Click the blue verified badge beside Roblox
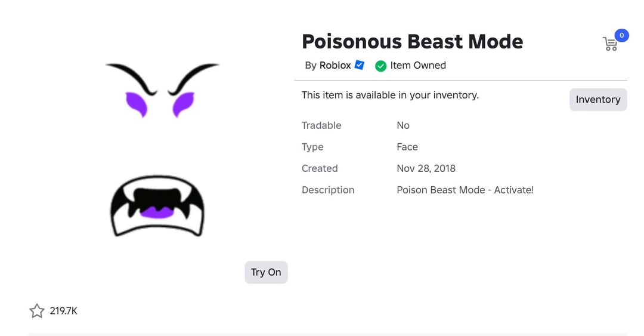644x336 pixels. point(360,65)
